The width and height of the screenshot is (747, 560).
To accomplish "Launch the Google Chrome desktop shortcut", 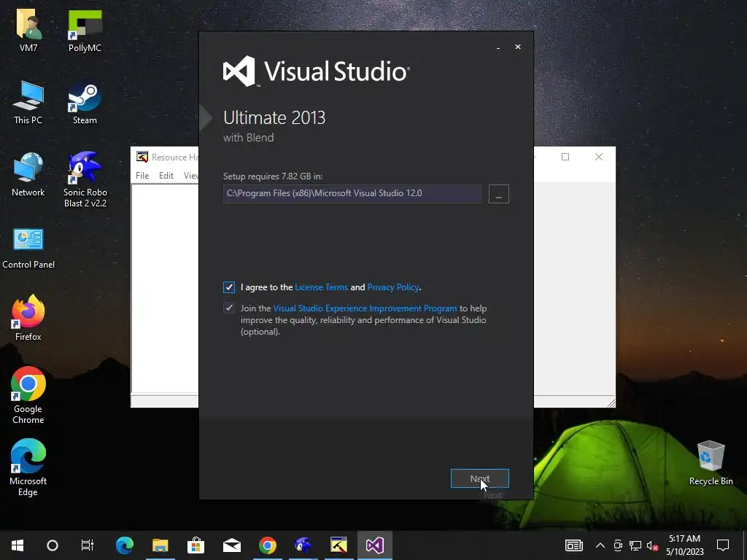I will 28,395.
